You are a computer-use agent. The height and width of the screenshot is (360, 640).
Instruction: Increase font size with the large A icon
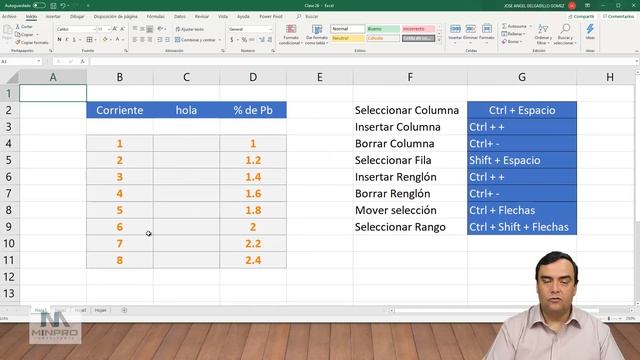(115, 29)
